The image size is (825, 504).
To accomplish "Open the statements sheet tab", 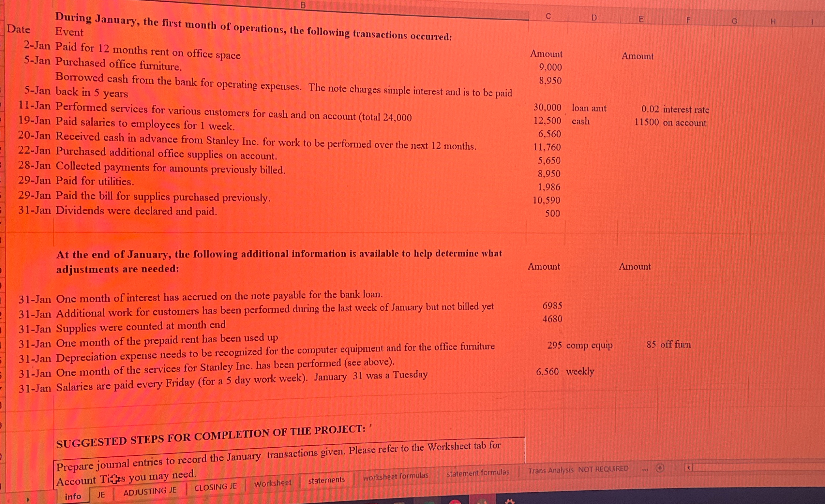I will (x=327, y=480).
